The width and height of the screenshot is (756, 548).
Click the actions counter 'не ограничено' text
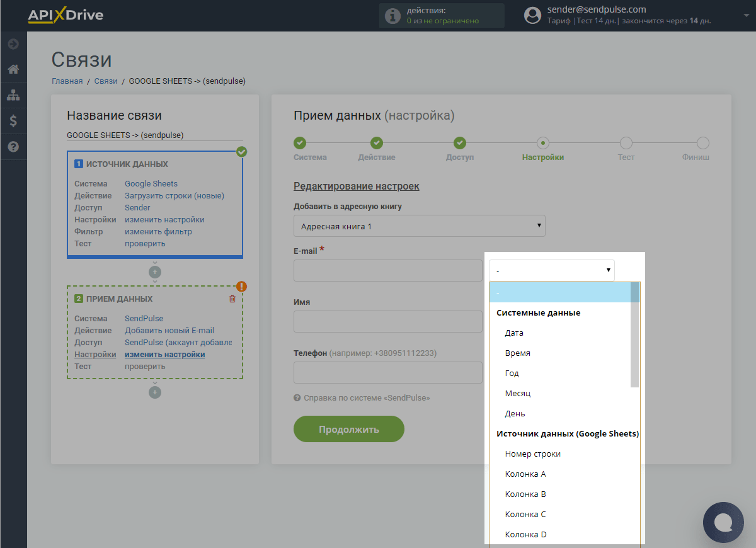tap(450, 21)
